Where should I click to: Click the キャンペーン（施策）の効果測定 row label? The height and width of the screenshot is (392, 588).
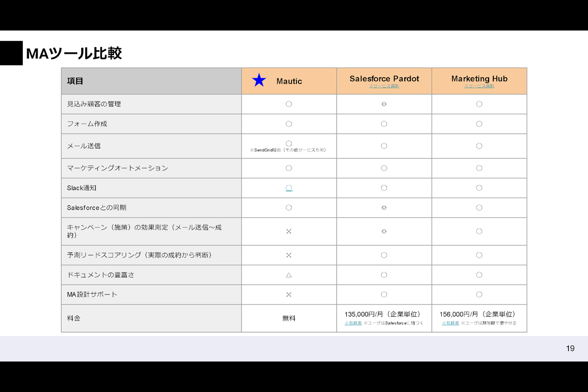point(145,231)
